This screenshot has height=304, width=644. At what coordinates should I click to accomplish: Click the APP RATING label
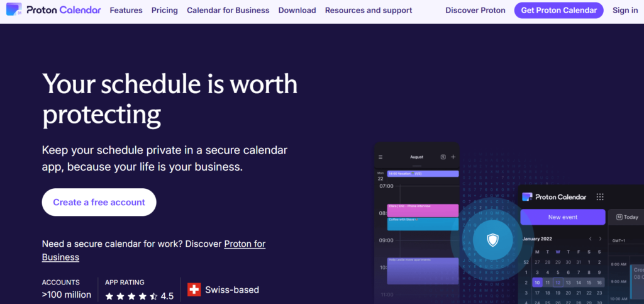(x=125, y=283)
